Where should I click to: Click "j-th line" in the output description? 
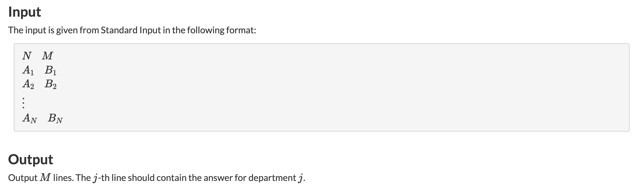coord(106,178)
